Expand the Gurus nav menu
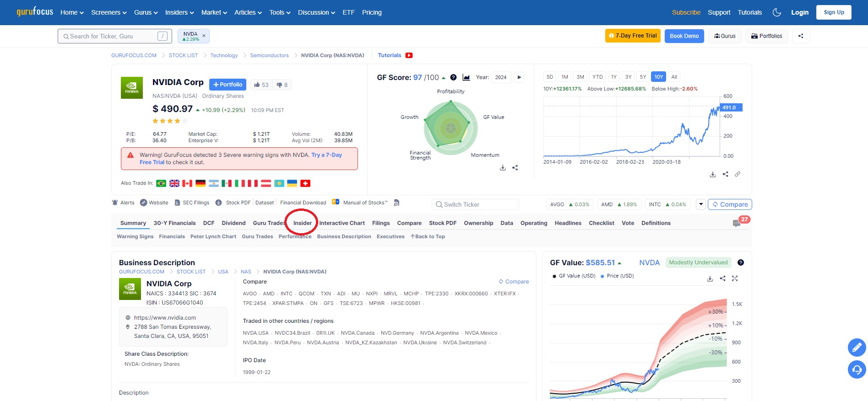The height and width of the screenshot is (401, 868). (146, 12)
